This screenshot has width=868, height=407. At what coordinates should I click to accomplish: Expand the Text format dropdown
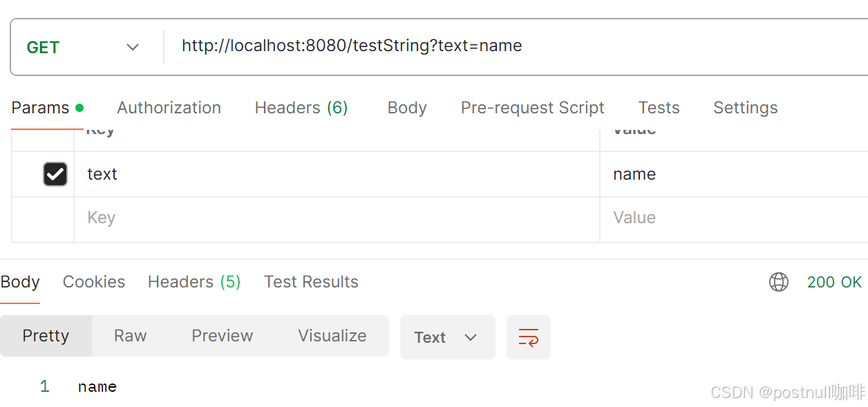447,337
